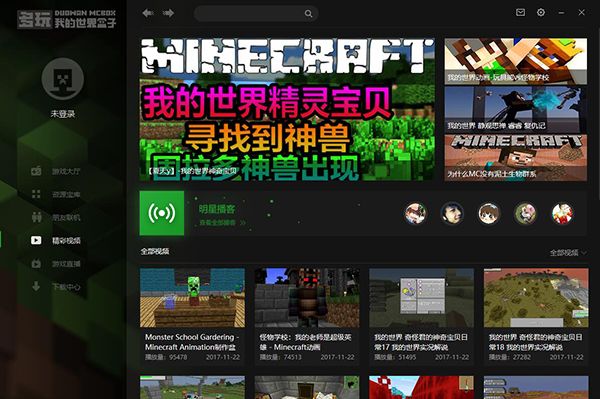Go forward with the right arrow icon
The height and width of the screenshot is (399, 600).
point(168,13)
